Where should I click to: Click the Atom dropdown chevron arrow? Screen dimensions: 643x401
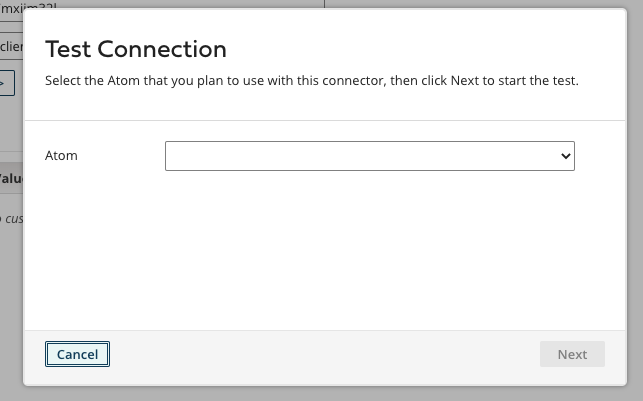[566, 156]
